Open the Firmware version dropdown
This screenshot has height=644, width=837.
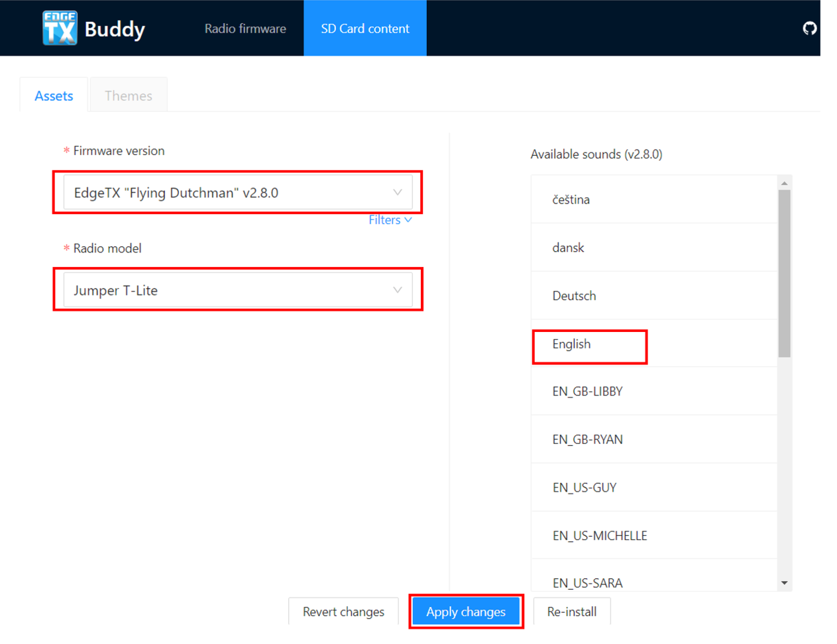(238, 193)
